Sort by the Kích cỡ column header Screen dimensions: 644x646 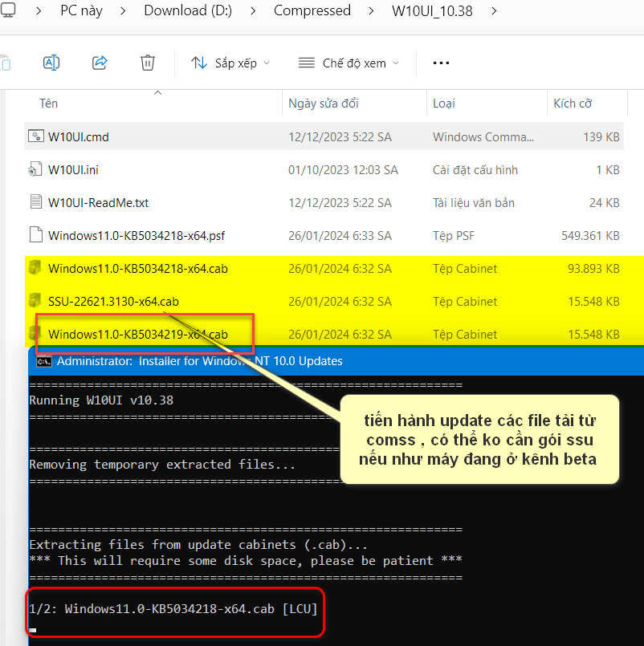pos(573,104)
